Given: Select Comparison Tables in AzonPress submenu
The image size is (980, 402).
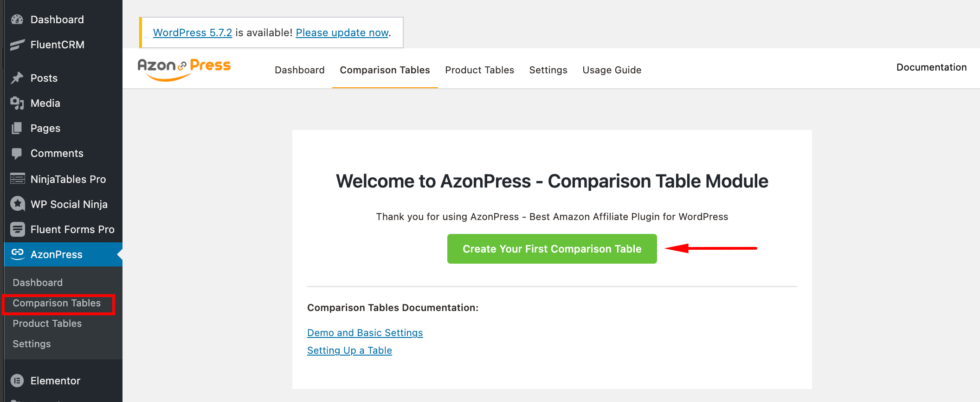Looking at the screenshot, I should 57,303.
